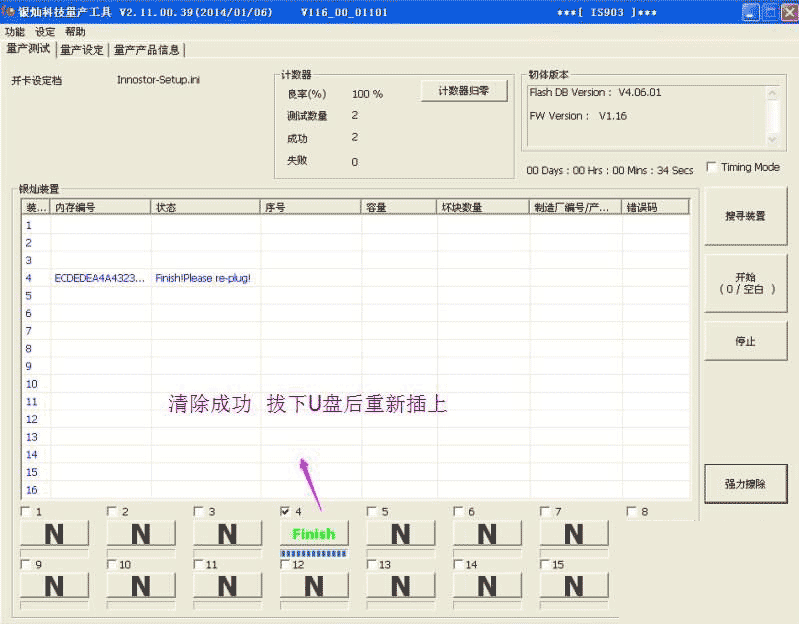Click the FW Version V1.16 text
This screenshot has width=799, height=624.
[578, 116]
